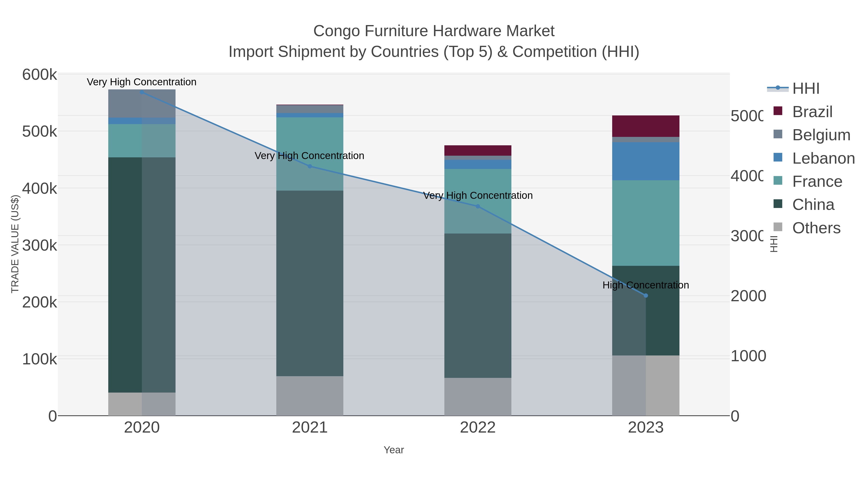Click the China legend color swatch
The image size is (868, 488).
778,204
